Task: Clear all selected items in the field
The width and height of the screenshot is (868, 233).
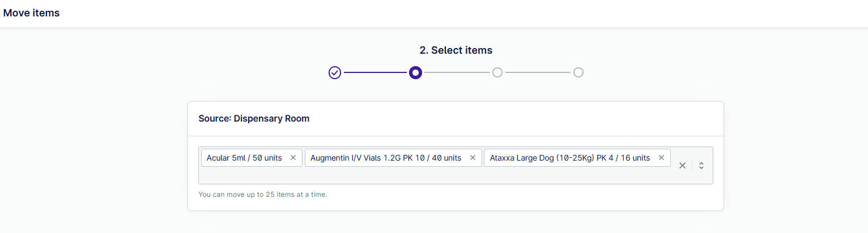Action: [682, 165]
